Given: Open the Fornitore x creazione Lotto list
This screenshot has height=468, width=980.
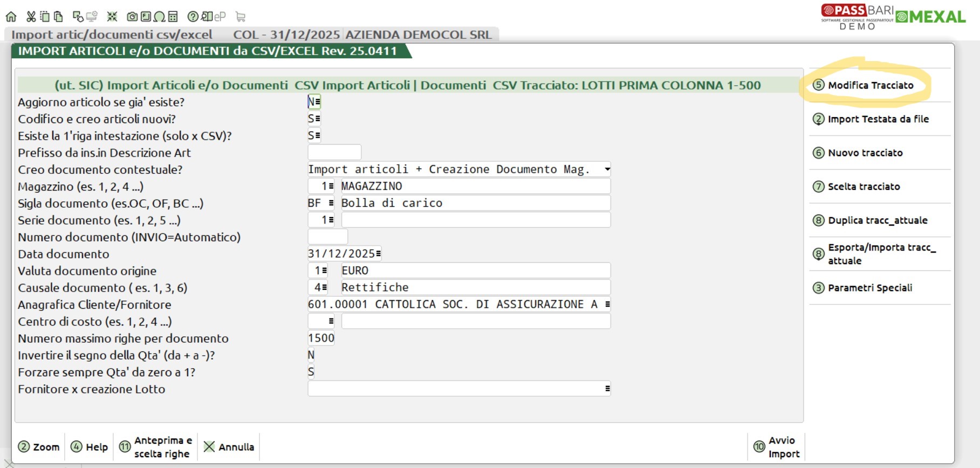Looking at the screenshot, I should pyautogui.click(x=607, y=389).
